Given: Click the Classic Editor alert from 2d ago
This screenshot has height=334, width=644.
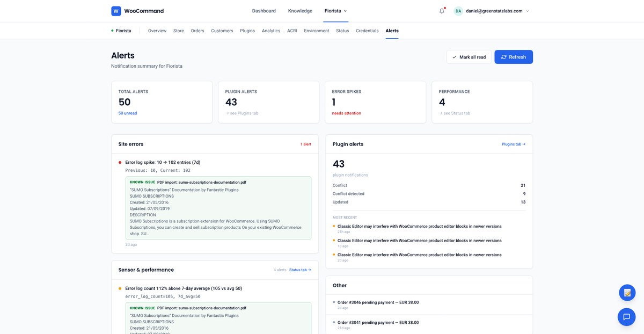Looking at the screenshot, I should click(420, 255).
